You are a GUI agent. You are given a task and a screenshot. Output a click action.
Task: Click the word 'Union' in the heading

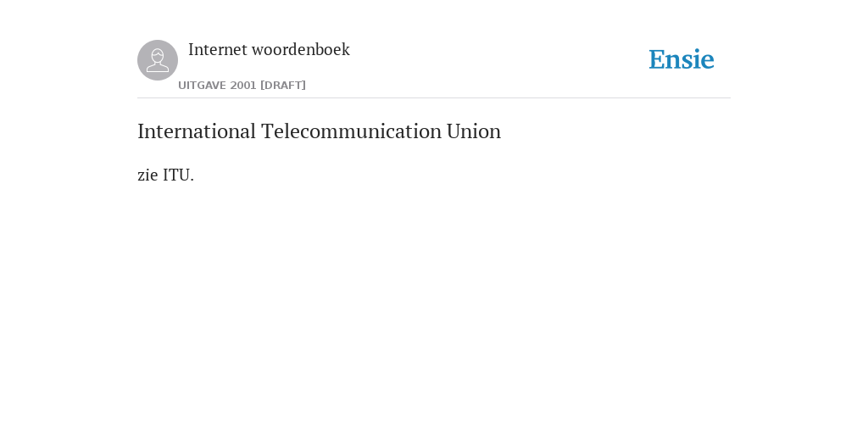(x=473, y=131)
